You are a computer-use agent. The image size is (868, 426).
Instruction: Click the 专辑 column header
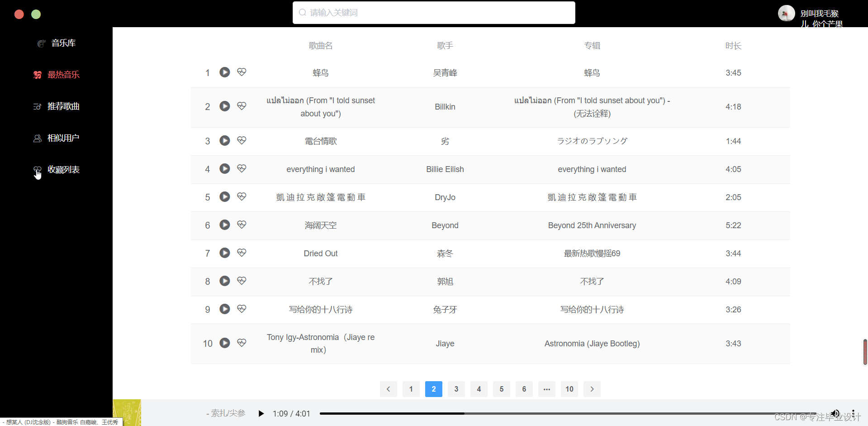(592, 46)
